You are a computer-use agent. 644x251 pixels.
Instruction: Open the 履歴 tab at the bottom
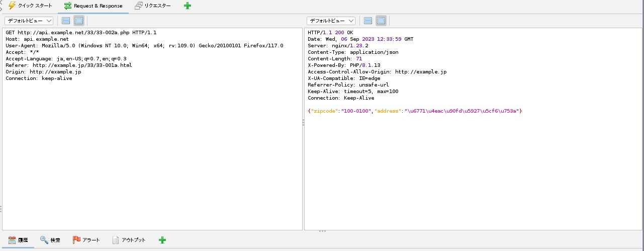19,240
